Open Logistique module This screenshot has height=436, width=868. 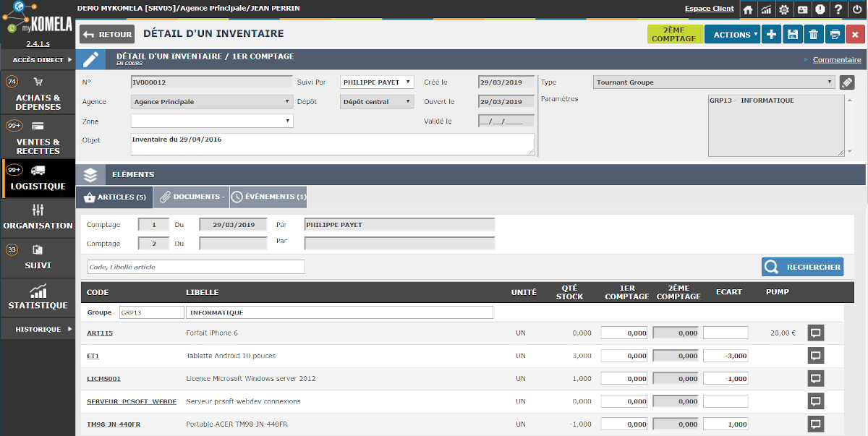[38, 178]
